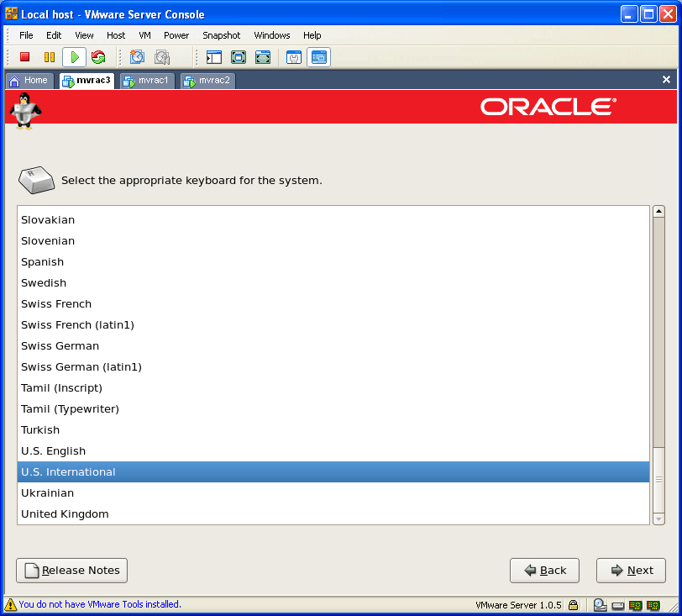Click the green Power On button

point(74,57)
